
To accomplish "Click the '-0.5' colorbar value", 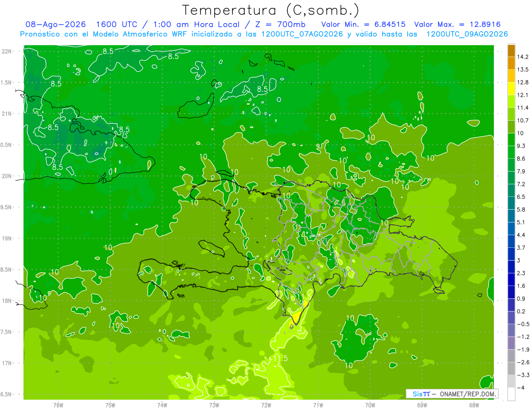I will pyautogui.click(x=523, y=324).
